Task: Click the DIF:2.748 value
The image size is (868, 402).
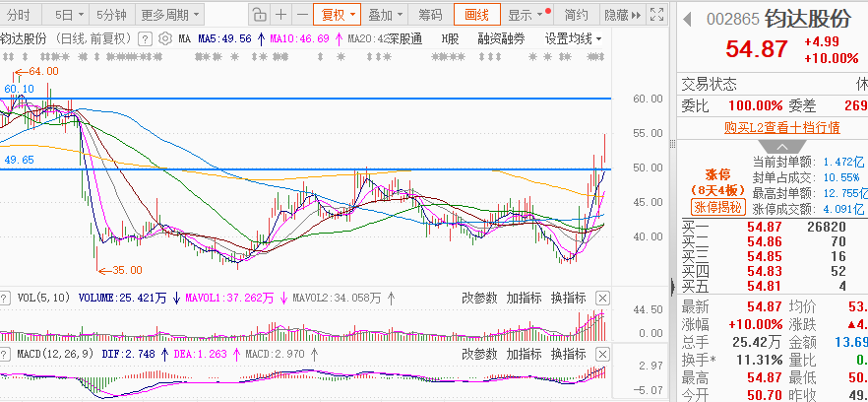Action: (x=129, y=354)
